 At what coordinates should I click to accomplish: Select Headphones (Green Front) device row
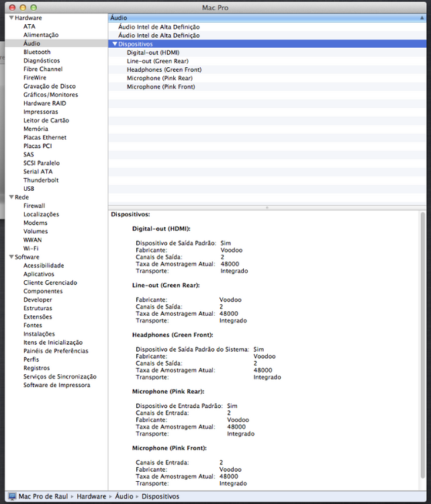coord(267,69)
